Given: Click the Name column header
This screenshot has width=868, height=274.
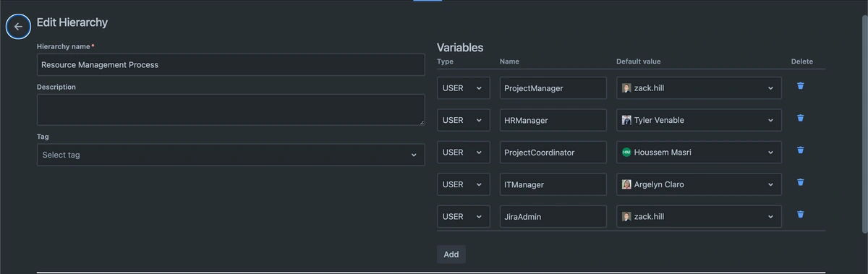Looking at the screenshot, I should coord(509,61).
